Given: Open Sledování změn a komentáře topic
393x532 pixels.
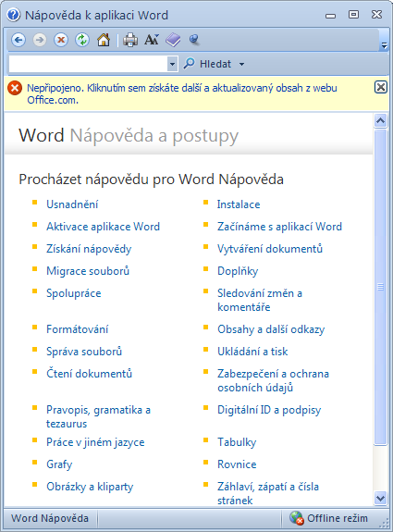Looking at the screenshot, I should coord(260,300).
